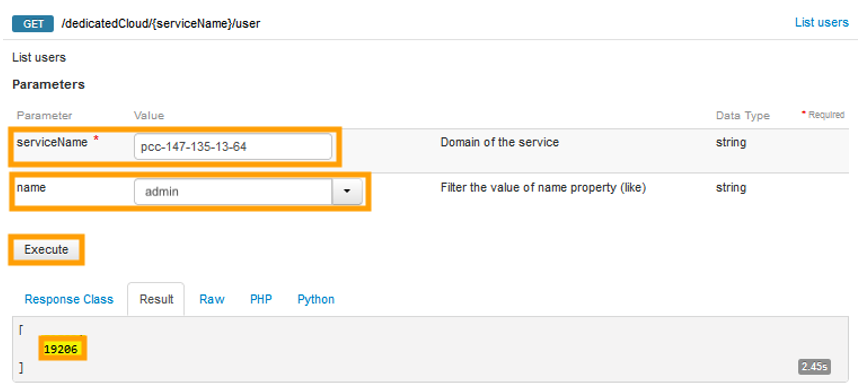Click the string data type in name row

click(x=731, y=188)
